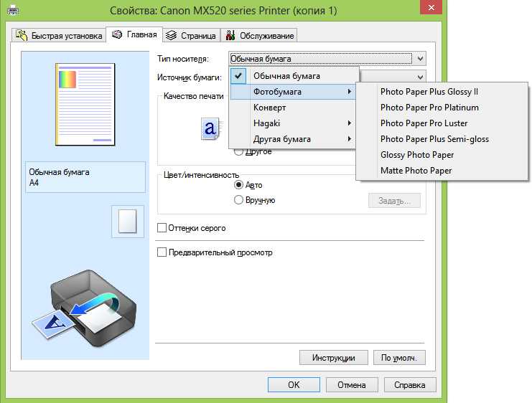Screen dimensions: 532x403
Task: Expand the Hagaki submenu
Action: [x=292, y=123]
